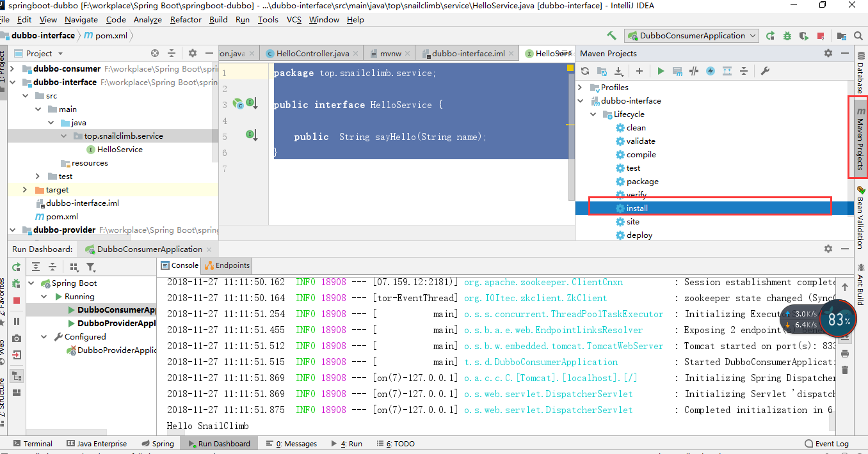The height and width of the screenshot is (454, 868).
Task: Open the dubbo-interface.iml editor tab
Action: (468, 54)
